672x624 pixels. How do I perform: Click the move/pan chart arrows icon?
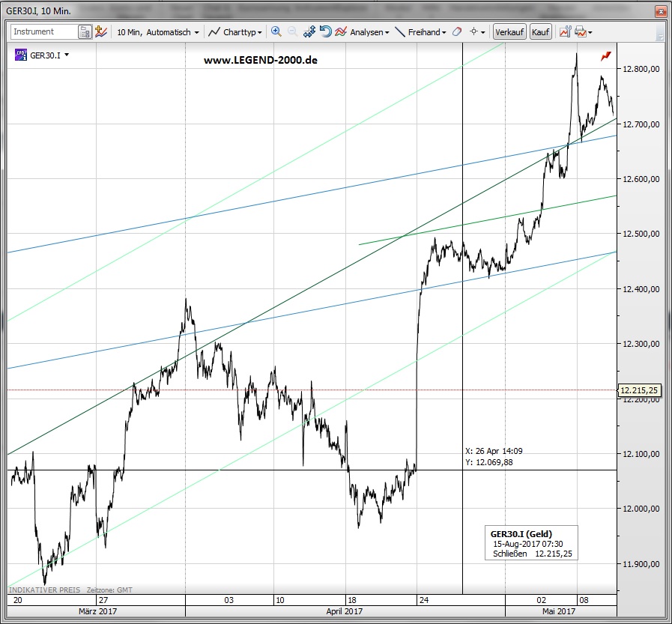click(309, 32)
